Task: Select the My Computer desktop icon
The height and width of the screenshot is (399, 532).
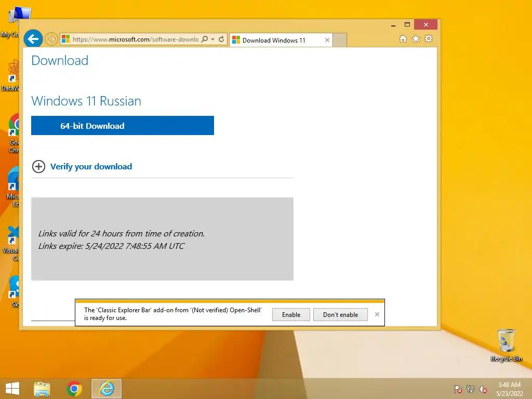Action: pos(14,22)
